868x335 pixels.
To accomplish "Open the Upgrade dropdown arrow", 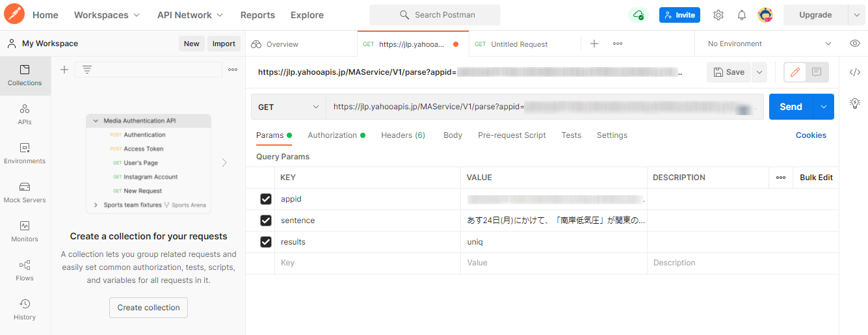I will pyautogui.click(x=856, y=15).
